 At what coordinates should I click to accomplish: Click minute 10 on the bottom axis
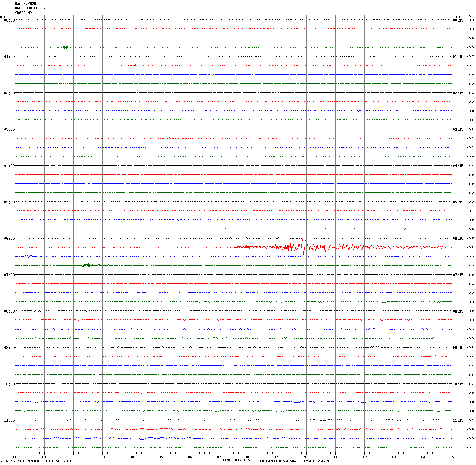(306, 457)
